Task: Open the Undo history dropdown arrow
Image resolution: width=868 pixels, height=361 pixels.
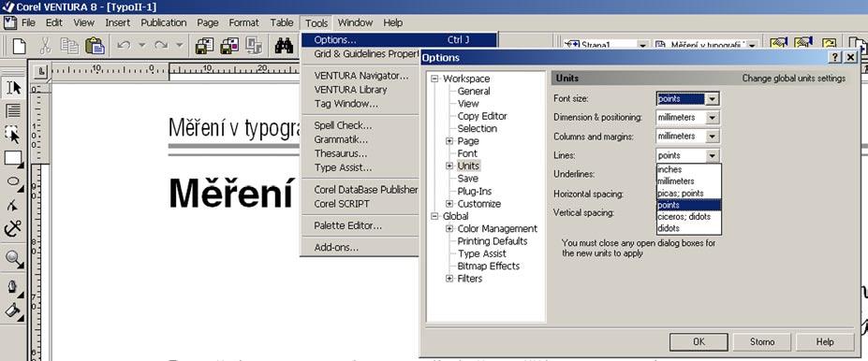Action: (x=142, y=45)
